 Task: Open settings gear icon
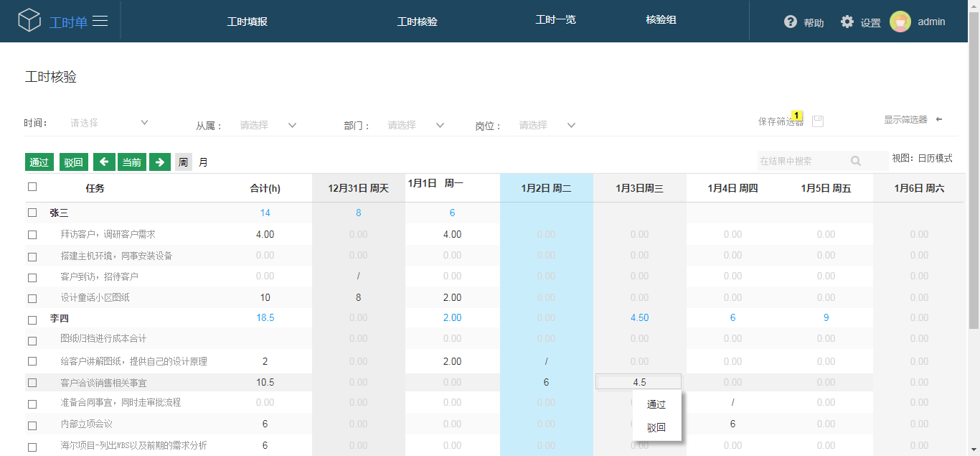pos(847,22)
